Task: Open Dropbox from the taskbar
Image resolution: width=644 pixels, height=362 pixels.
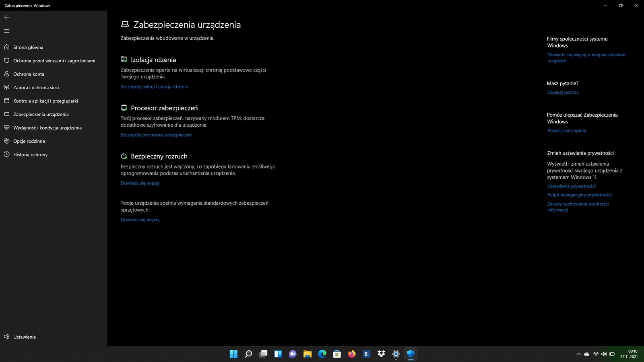Action: click(381, 354)
